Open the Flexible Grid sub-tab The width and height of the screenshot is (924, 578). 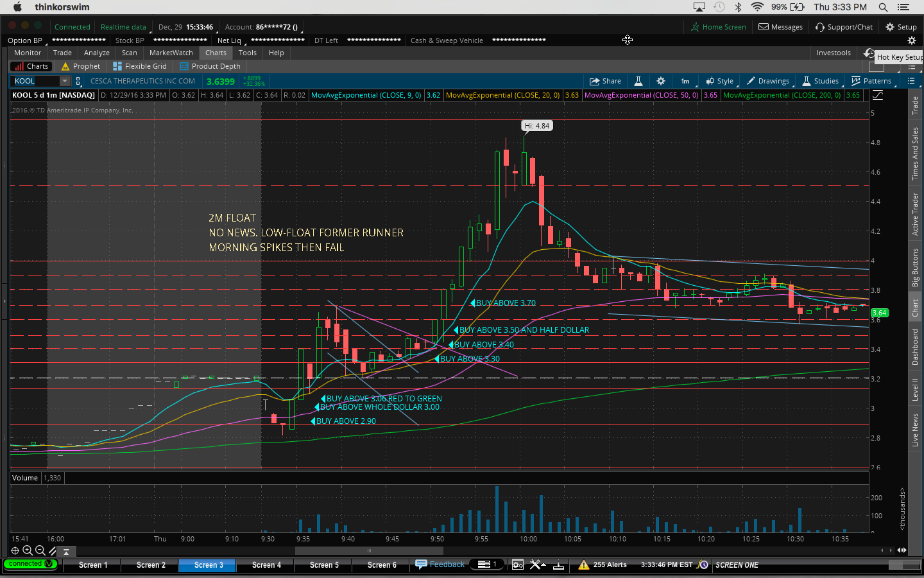(140, 66)
